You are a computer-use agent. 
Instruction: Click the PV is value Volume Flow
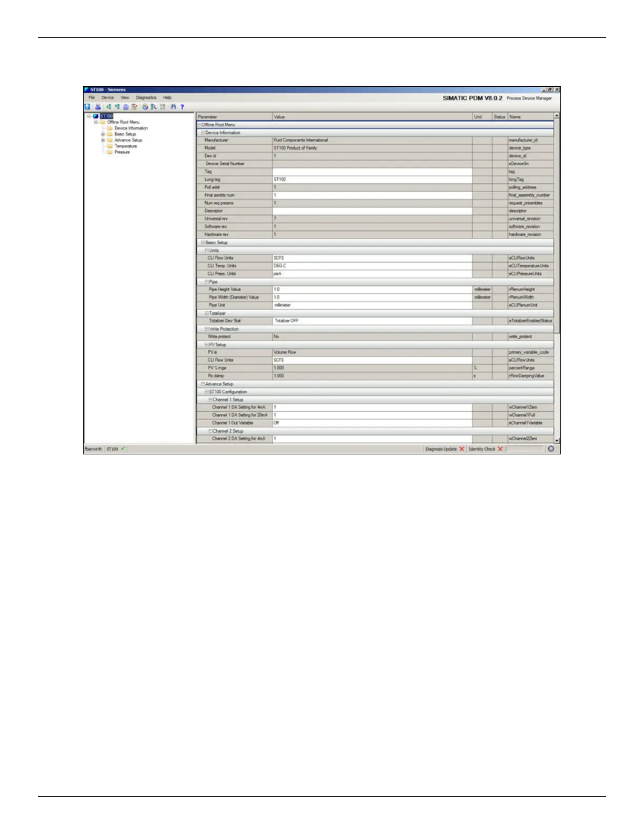(372, 352)
